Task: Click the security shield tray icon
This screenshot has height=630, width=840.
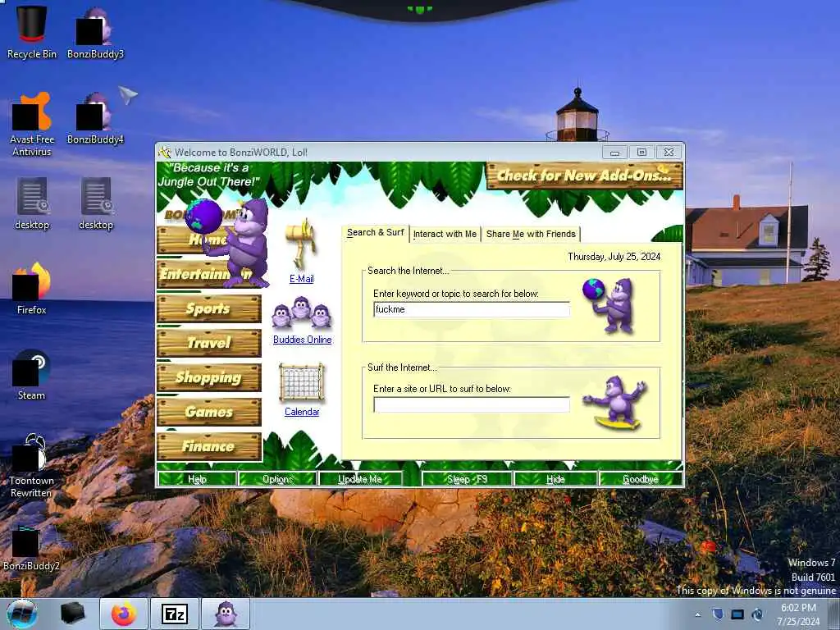Action: point(718,614)
